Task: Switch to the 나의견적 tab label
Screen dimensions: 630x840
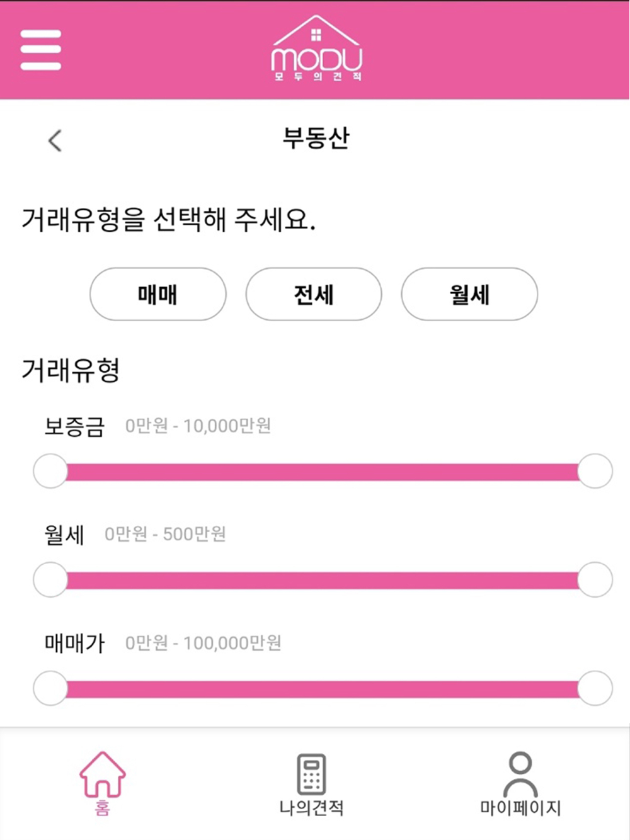Action: point(311,808)
